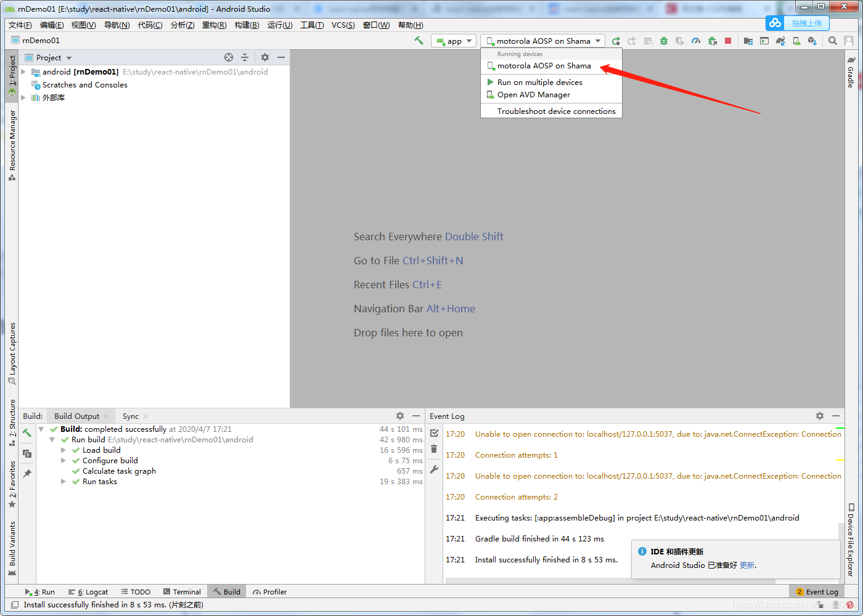The width and height of the screenshot is (863, 616).
Task: Collapse the Run build node
Action: click(52, 440)
